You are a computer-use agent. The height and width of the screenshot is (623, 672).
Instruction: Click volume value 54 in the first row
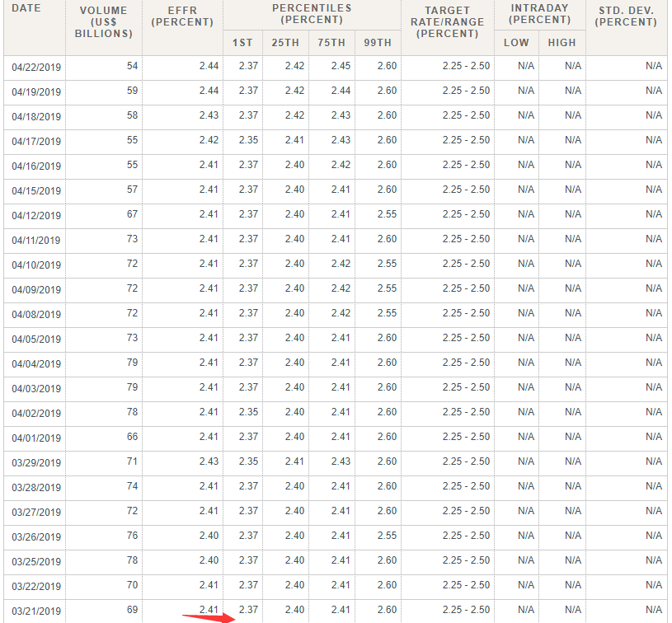point(132,66)
